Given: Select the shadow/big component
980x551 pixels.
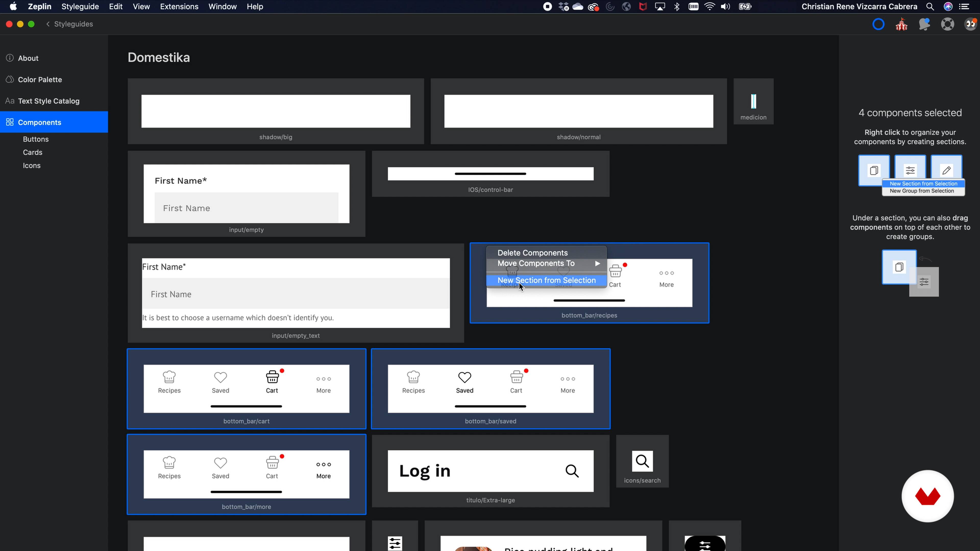Looking at the screenshot, I should 276,111.
